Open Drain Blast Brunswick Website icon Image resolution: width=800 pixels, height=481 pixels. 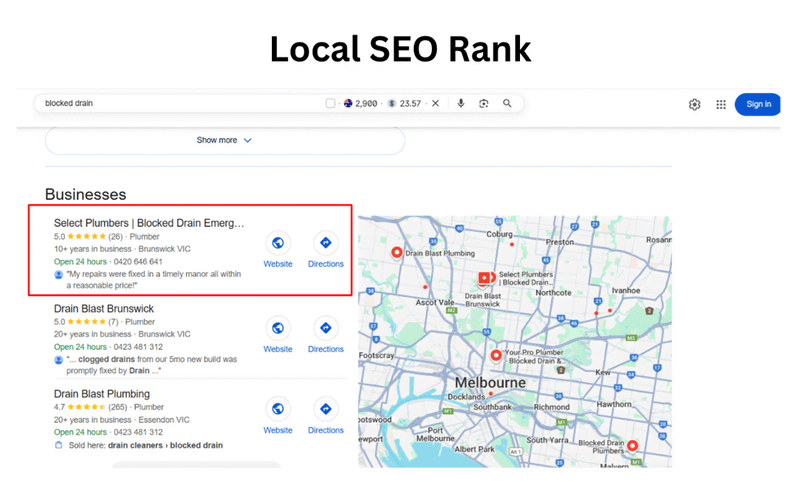coord(278,328)
